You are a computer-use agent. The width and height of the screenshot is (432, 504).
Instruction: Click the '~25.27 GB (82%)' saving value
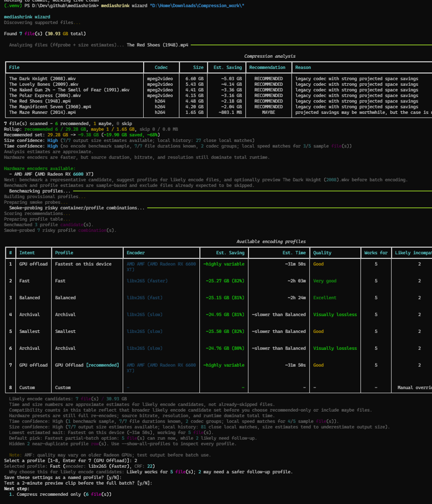point(225,281)
